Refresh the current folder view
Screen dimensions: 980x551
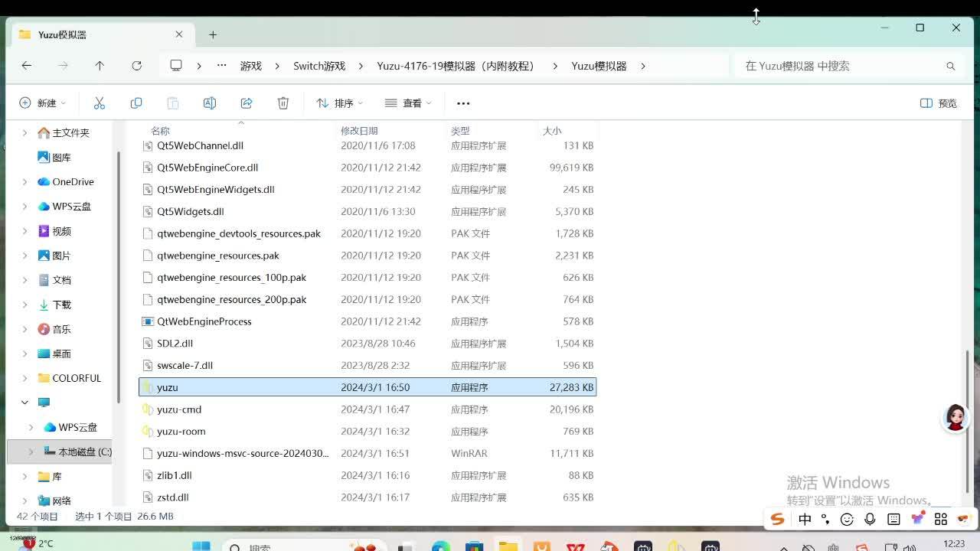136,66
